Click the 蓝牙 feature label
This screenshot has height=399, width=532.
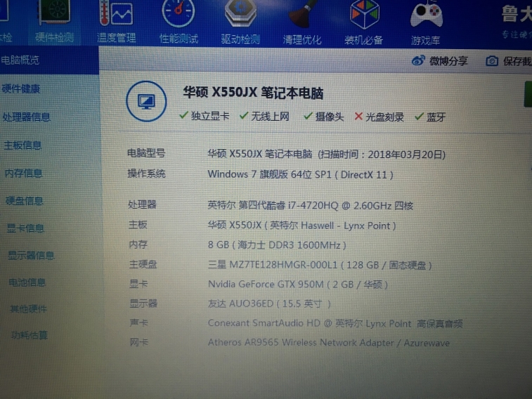tap(436, 117)
